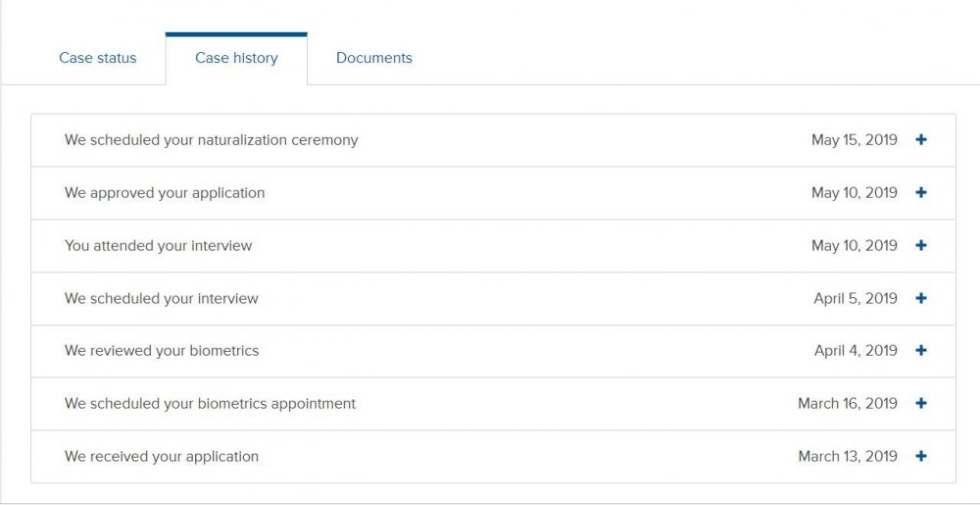Click 'We scheduled your interview' entry title
This screenshot has width=980, height=505.
coord(161,299)
